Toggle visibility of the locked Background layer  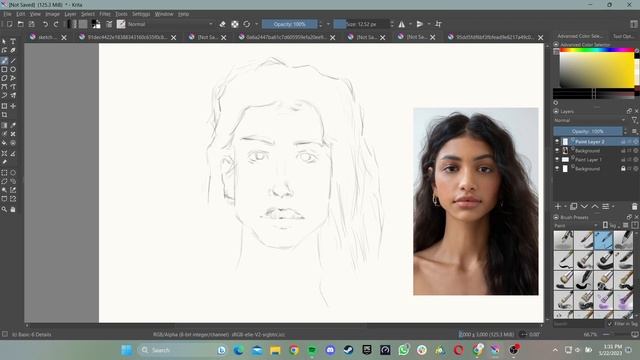557,169
